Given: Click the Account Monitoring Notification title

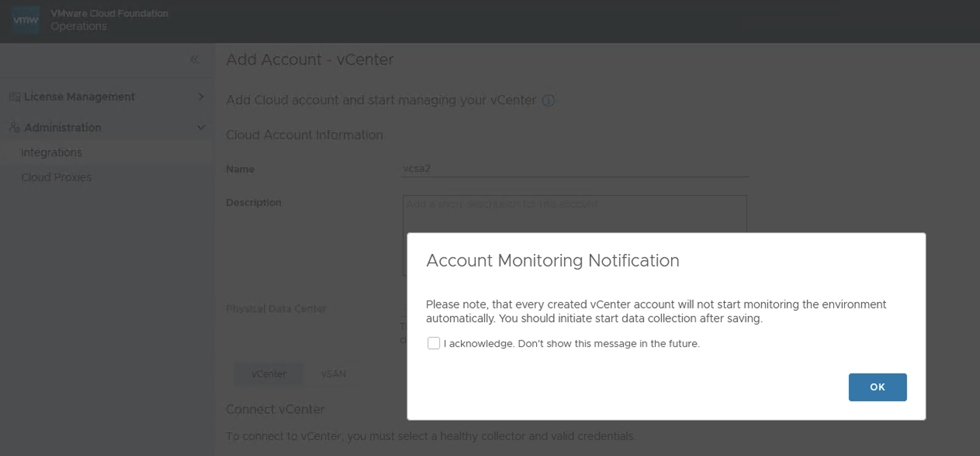Looking at the screenshot, I should 552,261.
